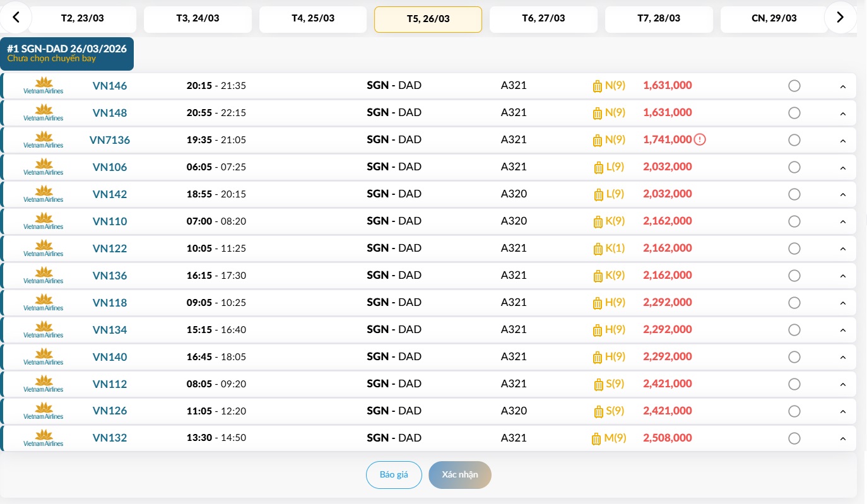
Task: Expand details for flight VN7136
Action: 842,141
